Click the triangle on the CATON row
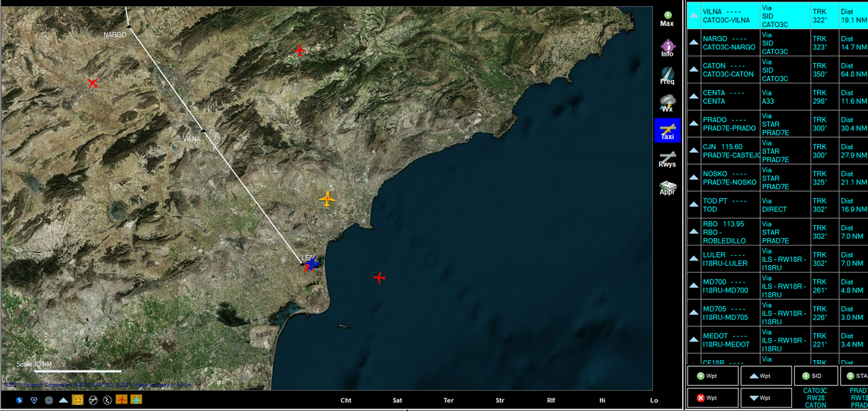868x411 pixels. [x=694, y=69]
